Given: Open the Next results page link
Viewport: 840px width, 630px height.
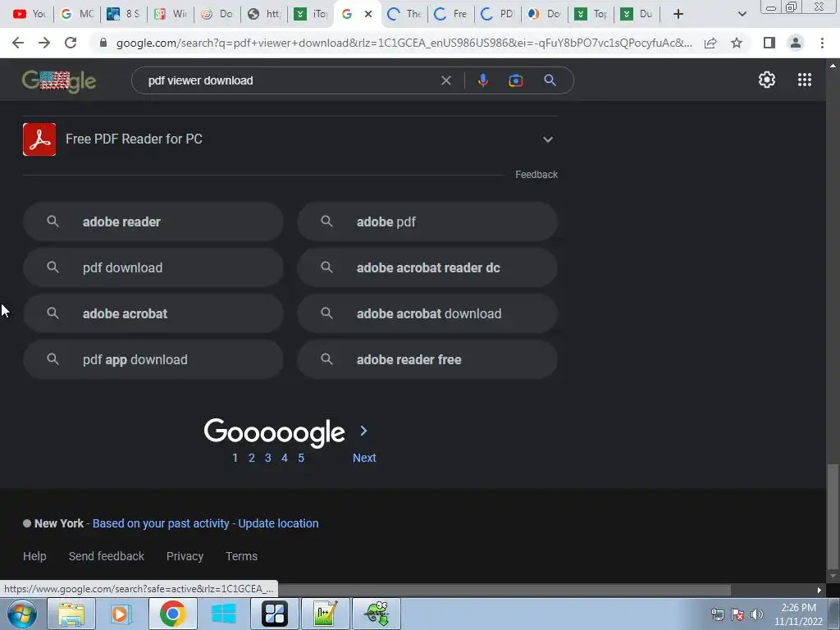Looking at the screenshot, I should tap(364, 458).
